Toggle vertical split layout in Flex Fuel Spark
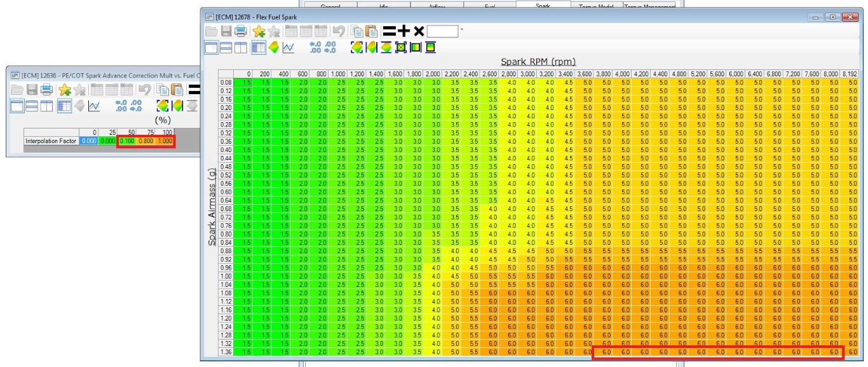 coord(241,48)
